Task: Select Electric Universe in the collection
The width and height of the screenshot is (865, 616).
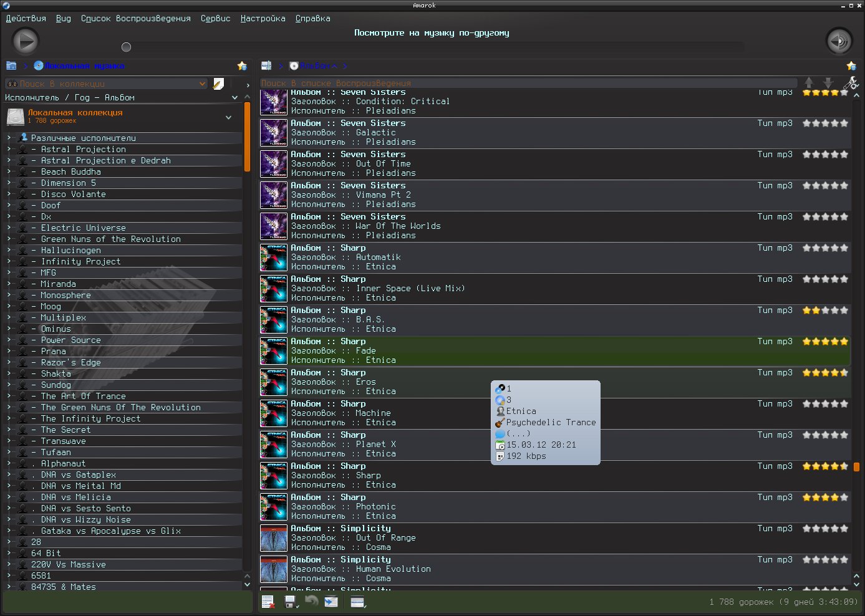Action: click(x=84, y=228)
